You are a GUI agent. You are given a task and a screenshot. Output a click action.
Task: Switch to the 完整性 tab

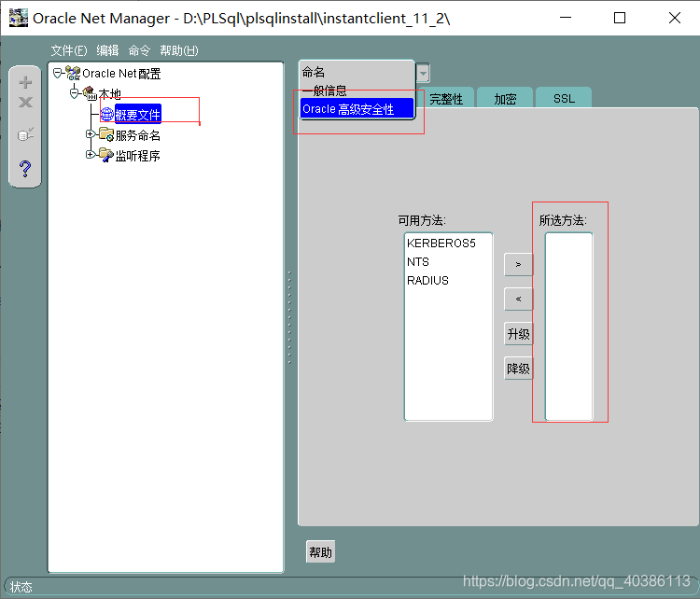446,98
